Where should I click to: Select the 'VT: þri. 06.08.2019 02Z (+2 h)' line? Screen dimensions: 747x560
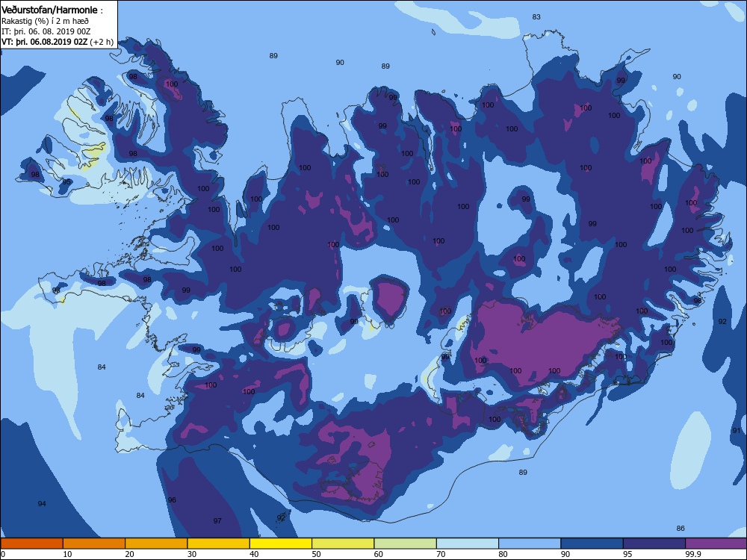58,42
